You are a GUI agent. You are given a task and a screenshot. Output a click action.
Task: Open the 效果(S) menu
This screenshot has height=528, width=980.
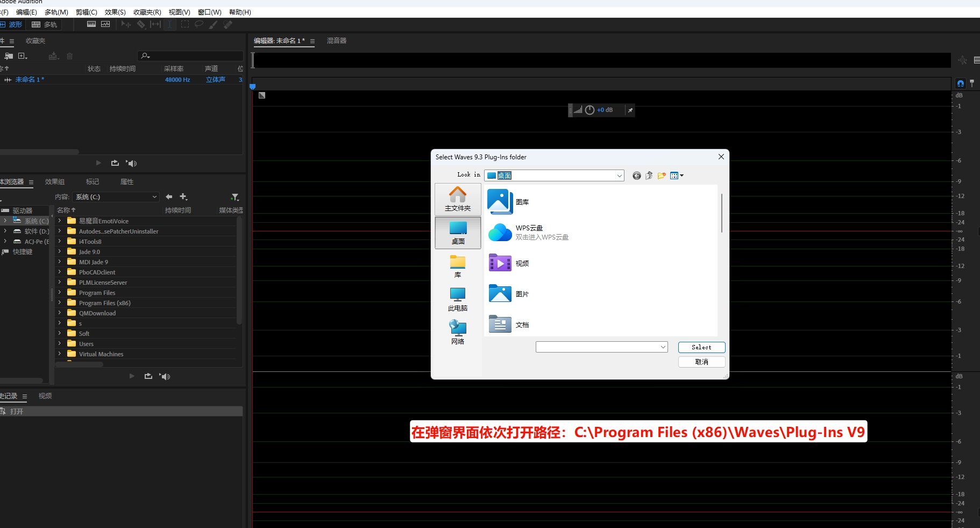point(115,12)
